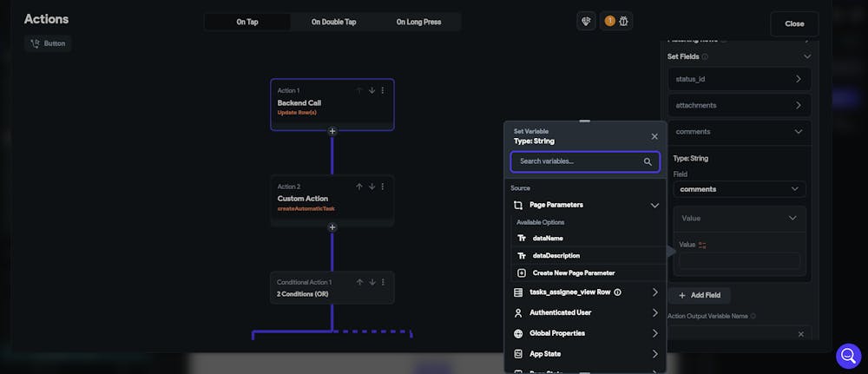Screen dimensions: 868x374
Task: Select the Custom Action createAutomaticTask card
Action: click(332, 200)
